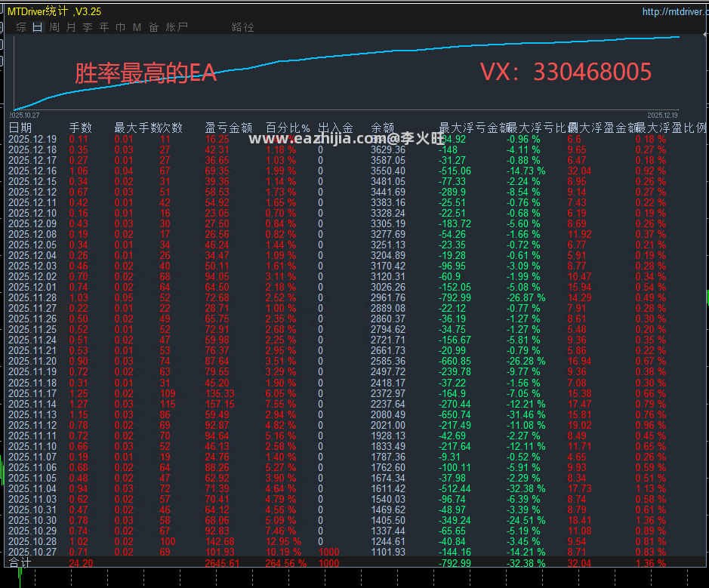Click the -14.73 % floating loss ratio
Image resolution: width=709 pixels, height=588 pixels.
point(526,171)
